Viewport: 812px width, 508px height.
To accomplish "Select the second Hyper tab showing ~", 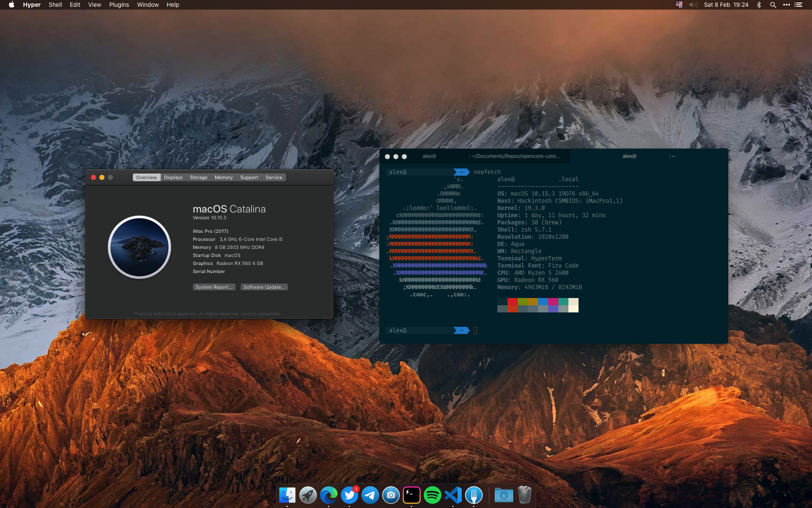I will 649,156.
